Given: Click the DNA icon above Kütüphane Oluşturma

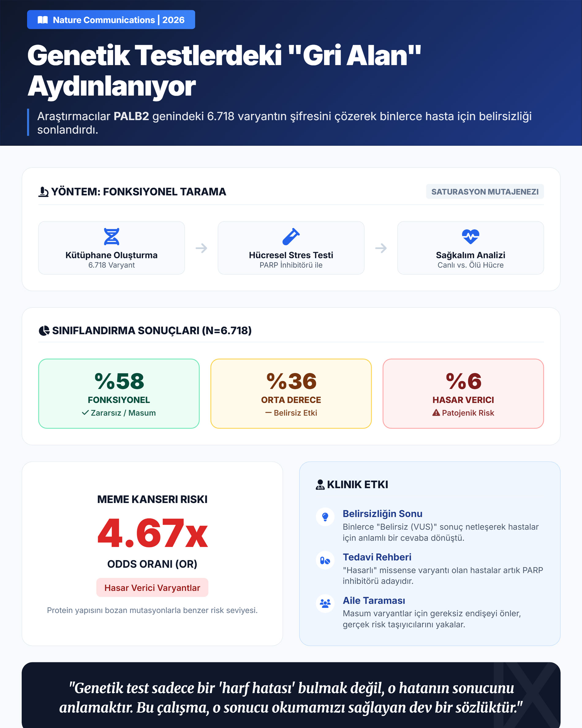Looking at the screenshot, I should click(x=112, y=236).
